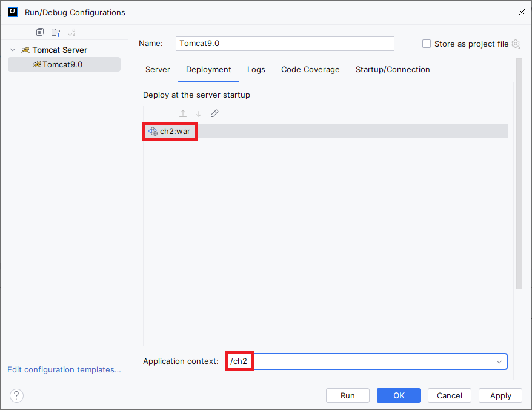Move the deployment artifact down
532x410 pixels.
(199, 113)
